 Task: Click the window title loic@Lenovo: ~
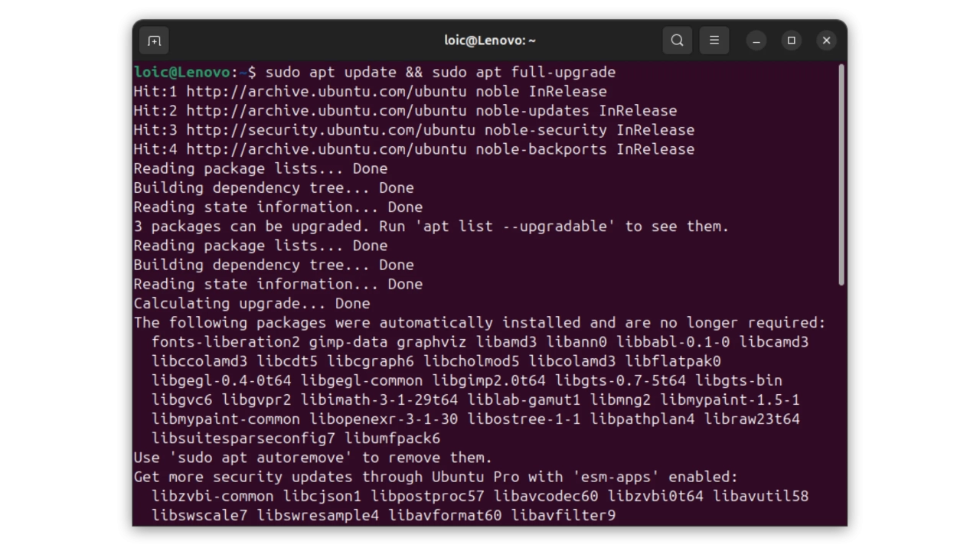490,41
